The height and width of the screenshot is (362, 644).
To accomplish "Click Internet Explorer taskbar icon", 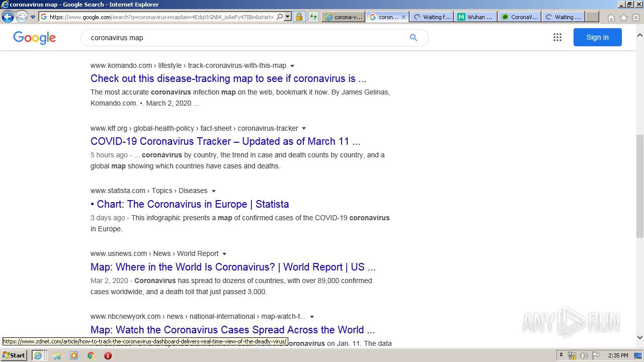I will 38,355.
